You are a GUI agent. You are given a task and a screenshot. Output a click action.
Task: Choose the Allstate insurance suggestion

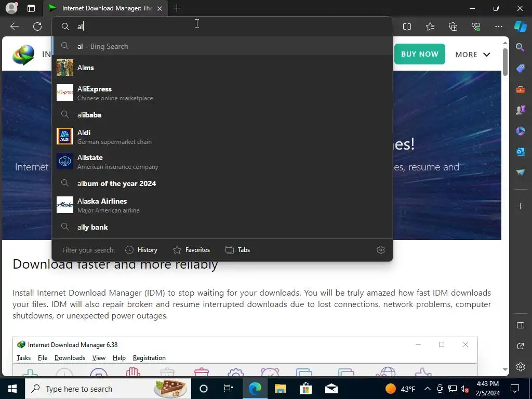coord(222,162)
